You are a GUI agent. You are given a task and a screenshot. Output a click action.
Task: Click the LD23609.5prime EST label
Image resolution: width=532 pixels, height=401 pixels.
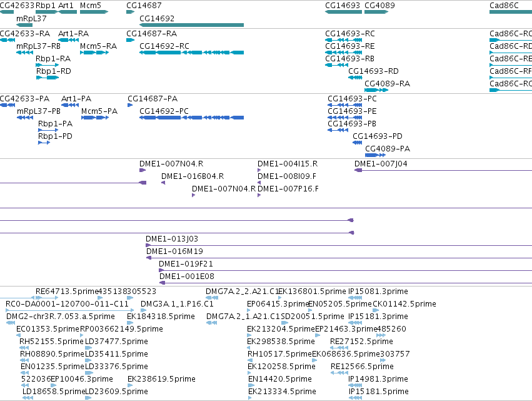point(116,392)
